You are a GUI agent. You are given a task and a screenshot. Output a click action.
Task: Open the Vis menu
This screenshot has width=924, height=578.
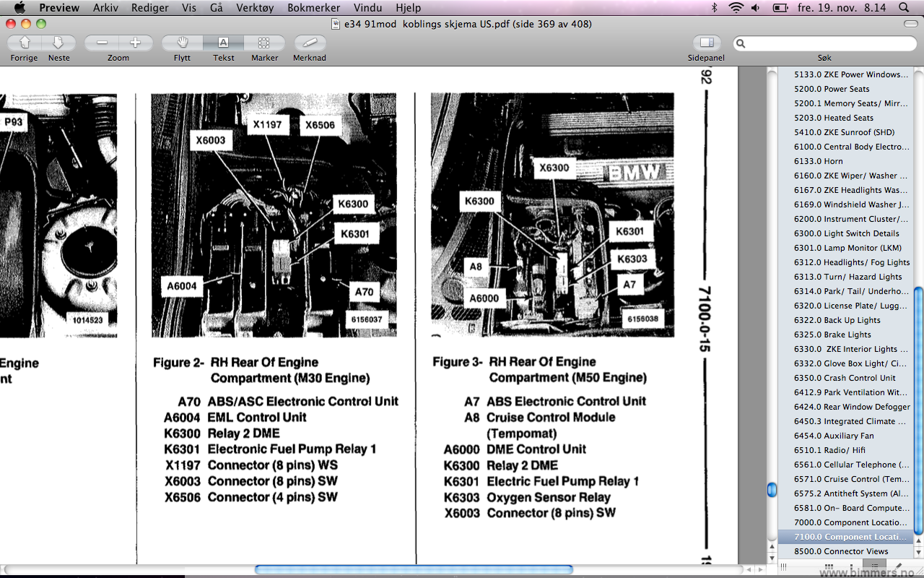(x=189, y=8)
